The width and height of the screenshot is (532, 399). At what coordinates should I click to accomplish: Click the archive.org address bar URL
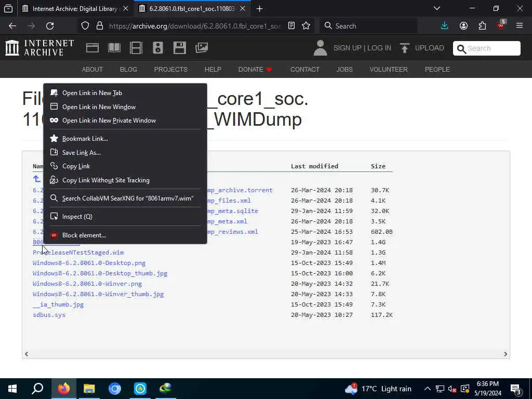[195, 26]
